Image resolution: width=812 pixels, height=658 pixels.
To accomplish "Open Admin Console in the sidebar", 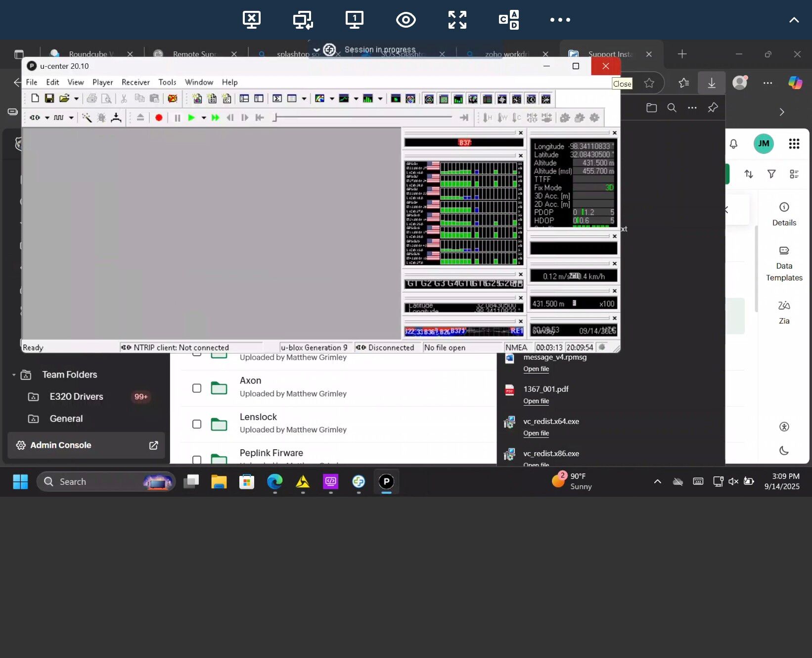I will [87, 445].
